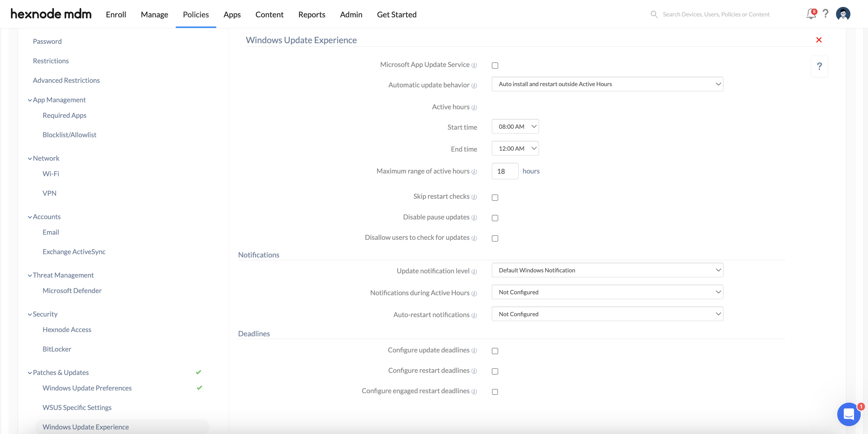Open the Update notification level dropdown
The height and width of the screenshot is (434, 868).
[x=607, y=270]
